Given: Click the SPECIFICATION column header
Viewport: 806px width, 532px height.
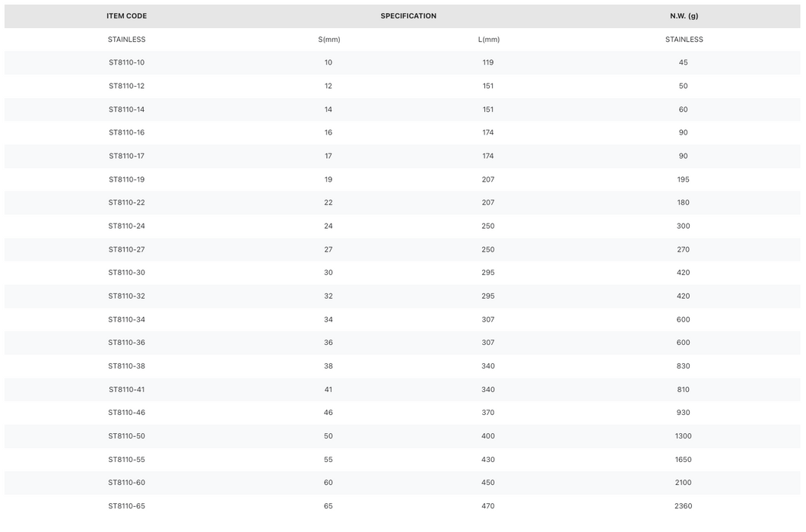Looking at the screenshot, I should pyautogui.click(x=408, y=16).
